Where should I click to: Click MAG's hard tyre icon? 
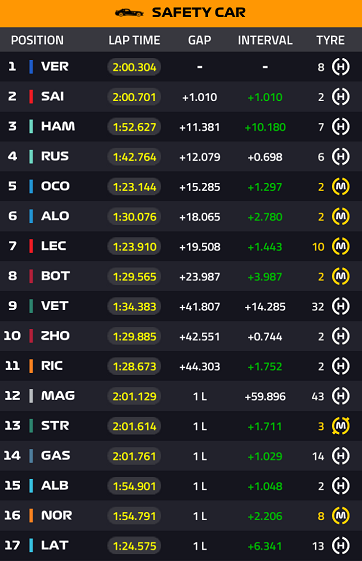tap(341, 396)
